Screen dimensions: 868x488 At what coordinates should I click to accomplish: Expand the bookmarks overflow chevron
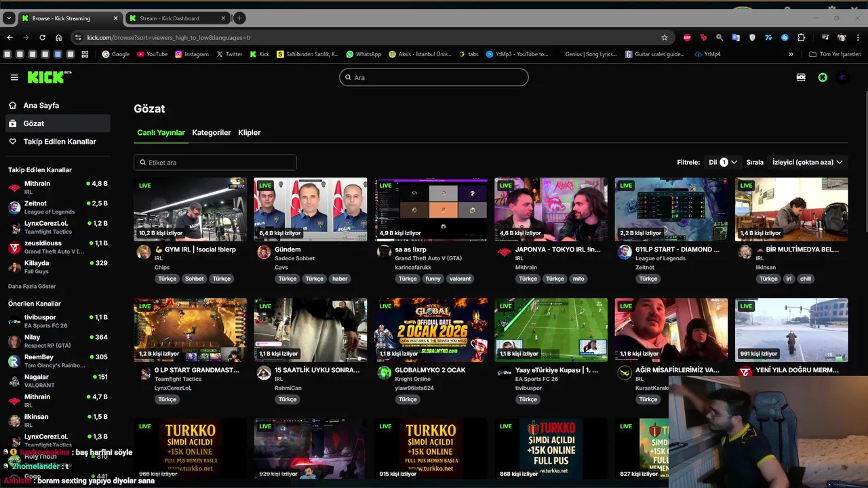791,54
